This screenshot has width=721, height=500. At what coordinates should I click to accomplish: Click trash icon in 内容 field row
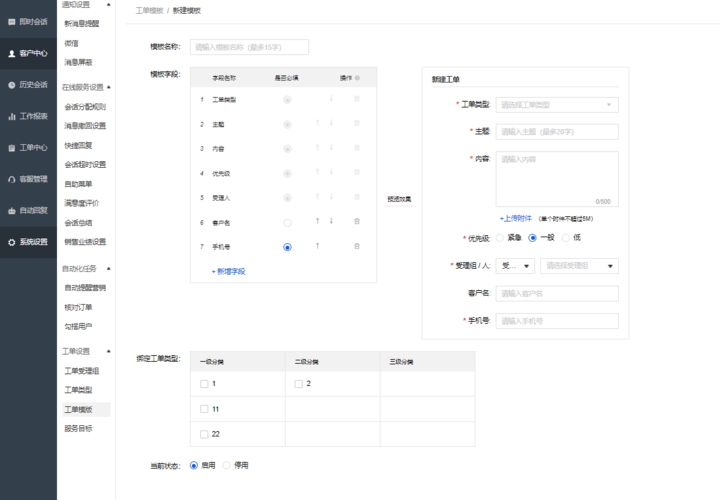[x=357, y=148]
